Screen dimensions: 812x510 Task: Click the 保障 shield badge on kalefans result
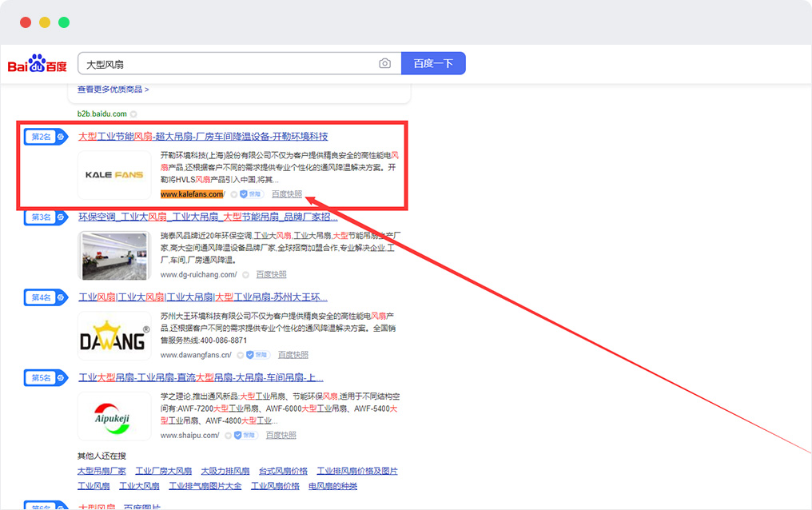click(x=252, y=194)
